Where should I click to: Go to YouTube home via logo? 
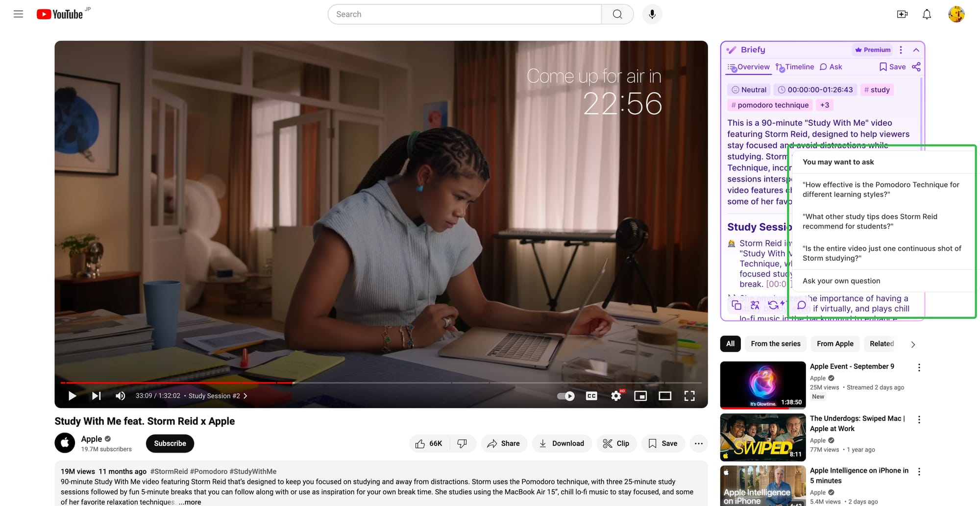coord(60,14)
